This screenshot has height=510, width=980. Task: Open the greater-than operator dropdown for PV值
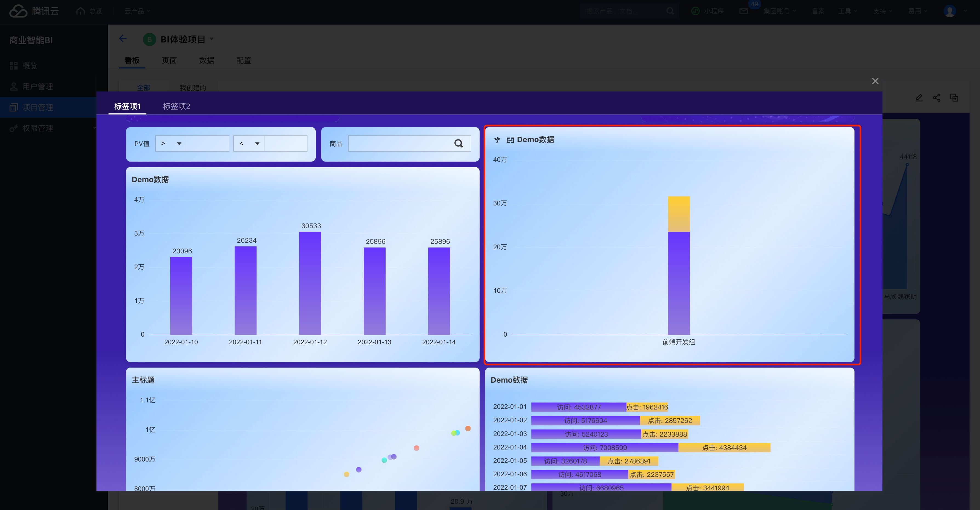[x=170, y=143]
